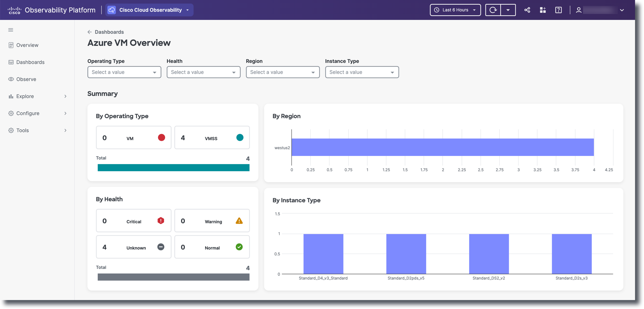Click the Overview sidebar icon

point(11,45)
